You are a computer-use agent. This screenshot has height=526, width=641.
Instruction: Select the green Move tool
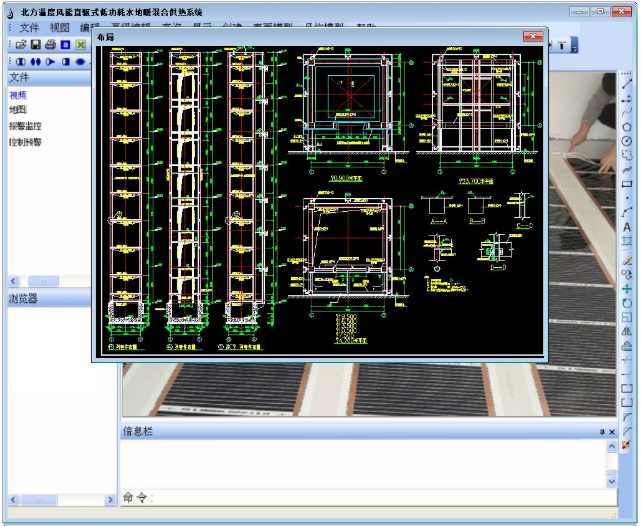627,288
